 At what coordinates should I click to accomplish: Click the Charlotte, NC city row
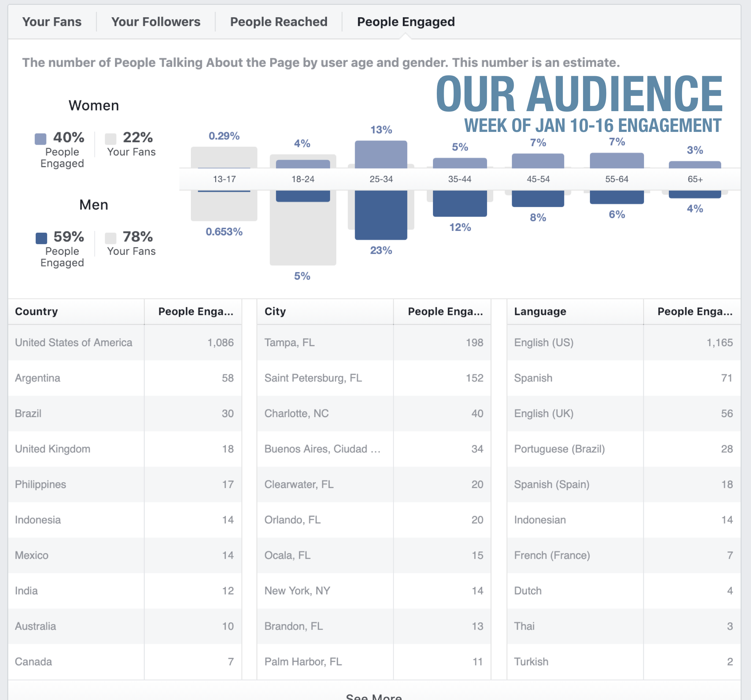tap(374, 413)
